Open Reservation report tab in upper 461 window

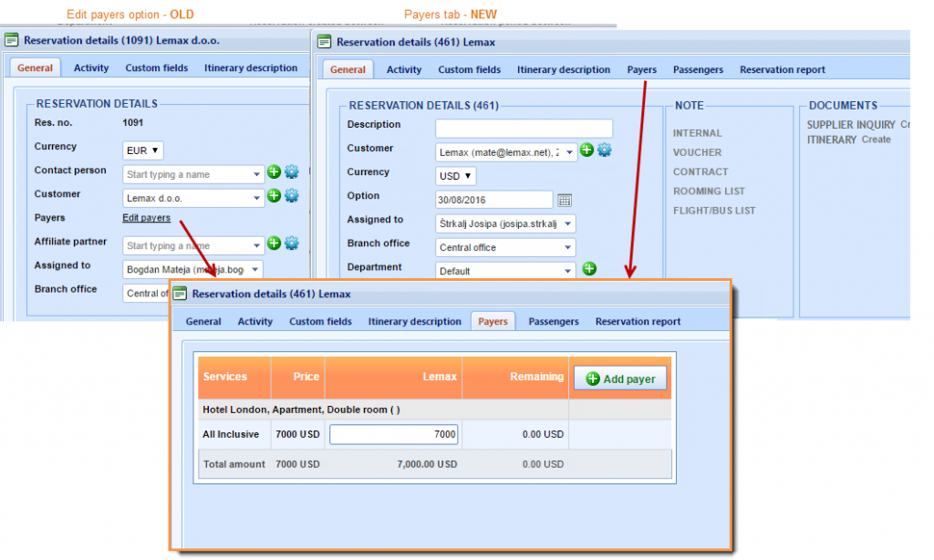[782, 69]
